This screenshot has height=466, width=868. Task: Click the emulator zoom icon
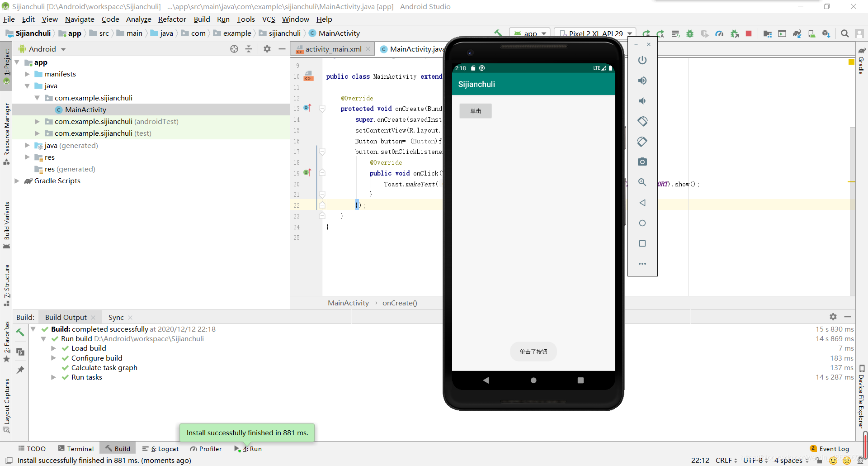pyautogui.click(x=642, y=182)
